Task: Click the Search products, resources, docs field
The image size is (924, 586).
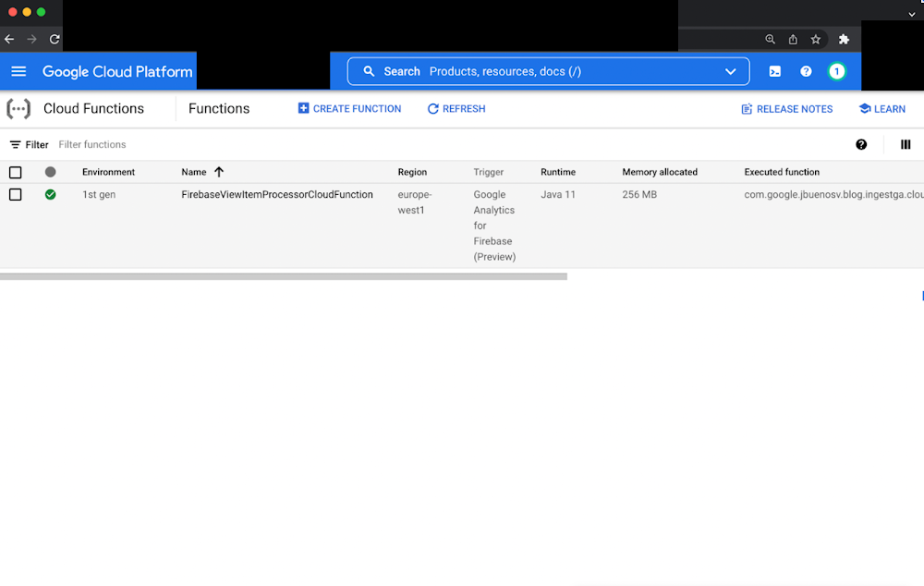Action: (548, 71)
